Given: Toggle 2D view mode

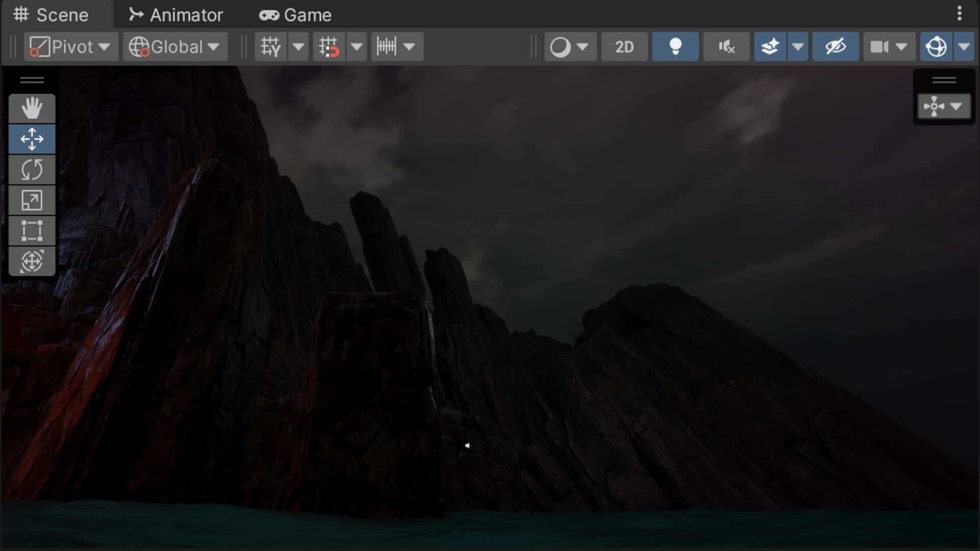Looking at the screenshot, I should [x=624, y=47].
